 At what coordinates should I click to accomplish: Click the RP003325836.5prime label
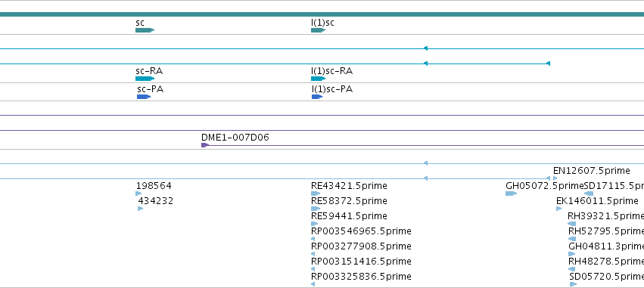(x=361, y=277)
